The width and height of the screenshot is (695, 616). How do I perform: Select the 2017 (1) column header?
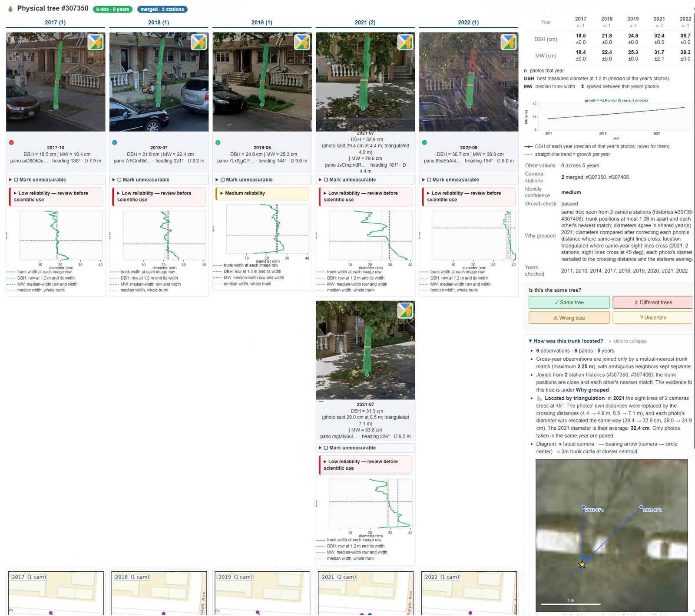pos(55,23)
